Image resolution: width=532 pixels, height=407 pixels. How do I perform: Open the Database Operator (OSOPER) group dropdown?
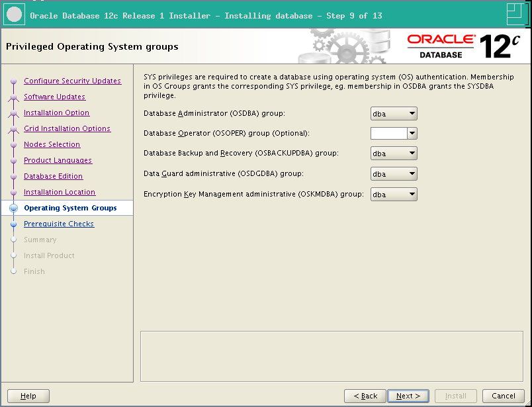(411, 133)
